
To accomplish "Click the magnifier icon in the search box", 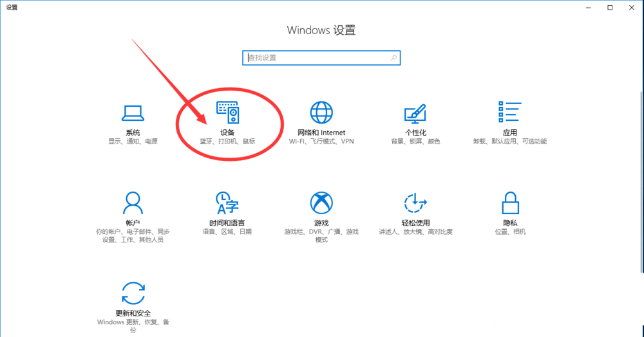I will point(393,58).
